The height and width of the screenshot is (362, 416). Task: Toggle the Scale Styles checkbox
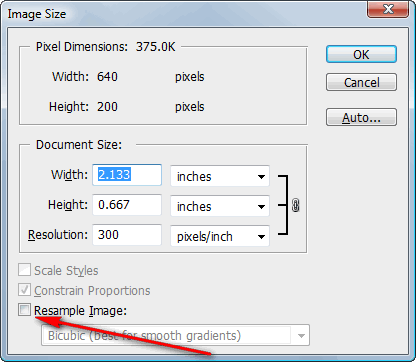click(24, 270)
